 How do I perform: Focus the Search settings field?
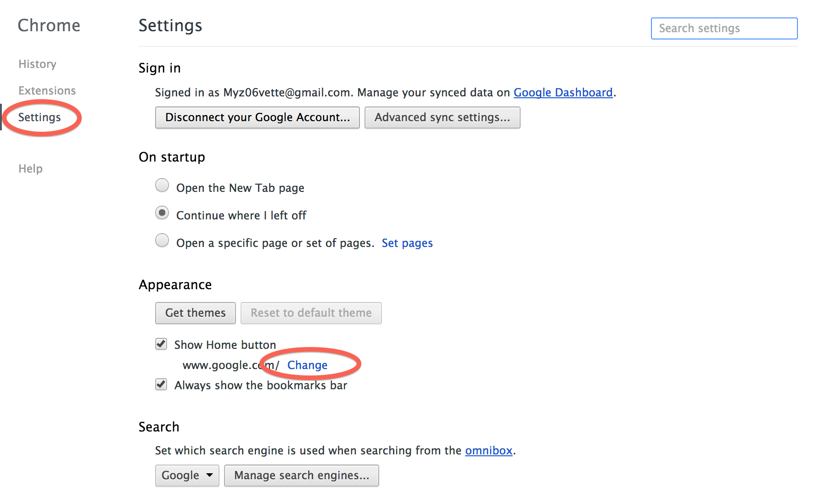tap(724, 28)
